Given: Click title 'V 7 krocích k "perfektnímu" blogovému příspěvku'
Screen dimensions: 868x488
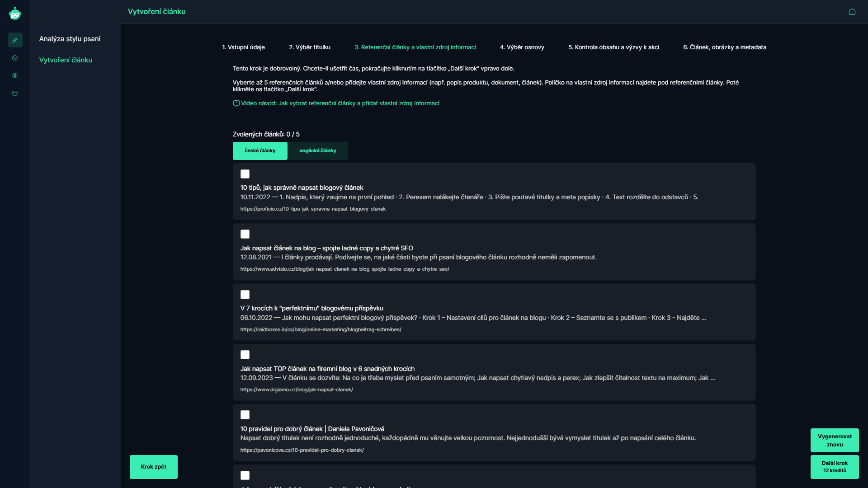Looking at the screenshot, I should click(x=311, y=309).
